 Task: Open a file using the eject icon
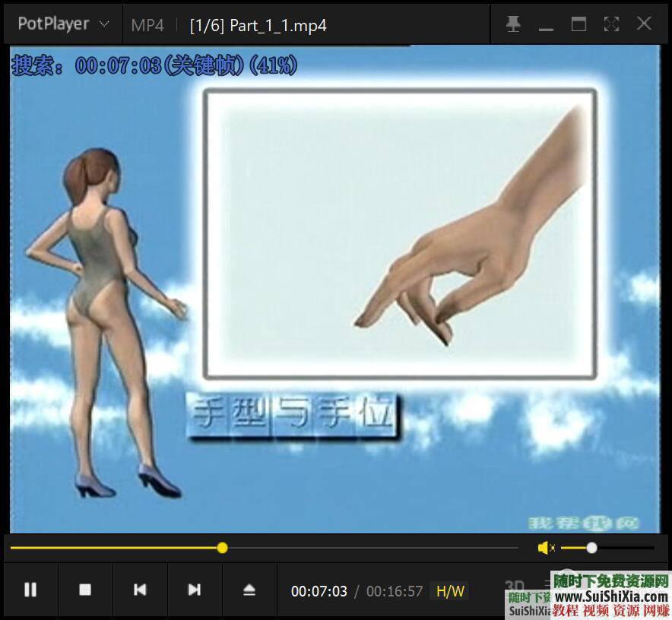click(248, 590)
